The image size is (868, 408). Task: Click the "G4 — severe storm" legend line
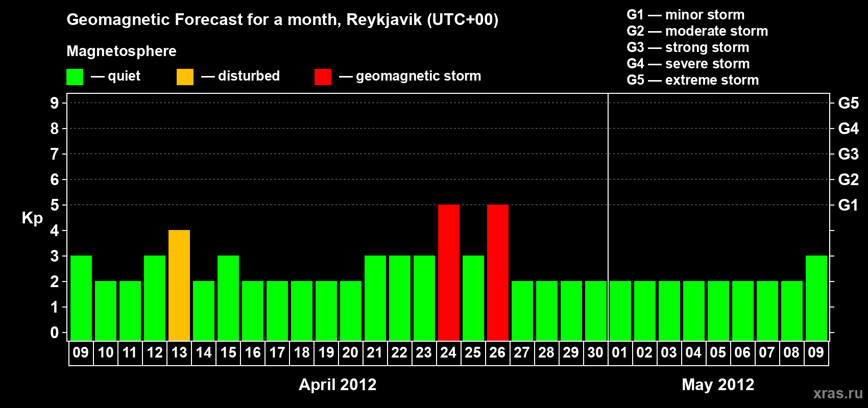(688, 64)
